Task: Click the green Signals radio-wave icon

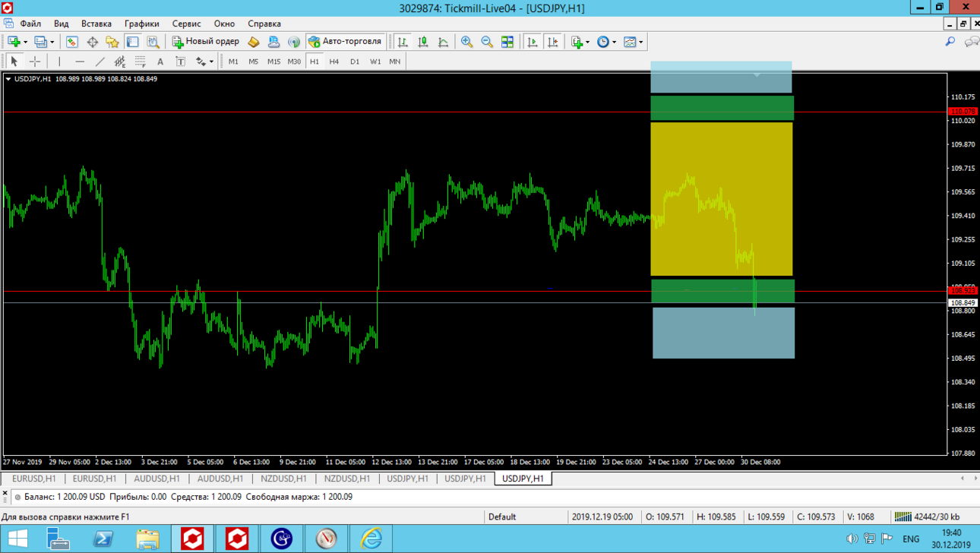Action: [294, 42]
